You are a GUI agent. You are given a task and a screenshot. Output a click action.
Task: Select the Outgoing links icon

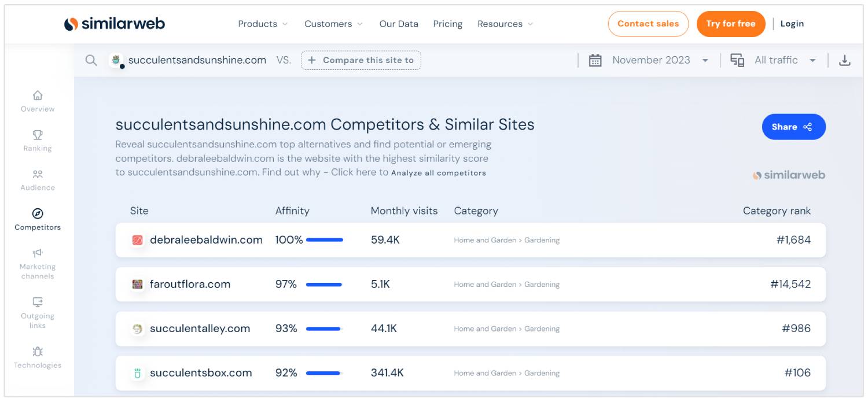pos(38,302)
